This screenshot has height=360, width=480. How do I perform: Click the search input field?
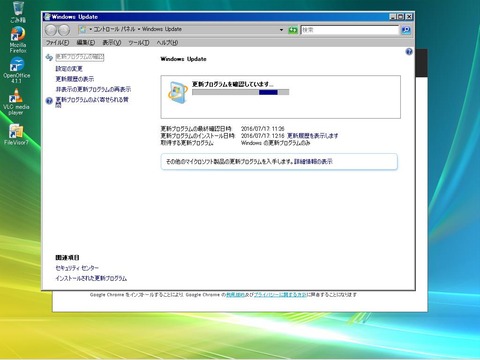(350, 30)
